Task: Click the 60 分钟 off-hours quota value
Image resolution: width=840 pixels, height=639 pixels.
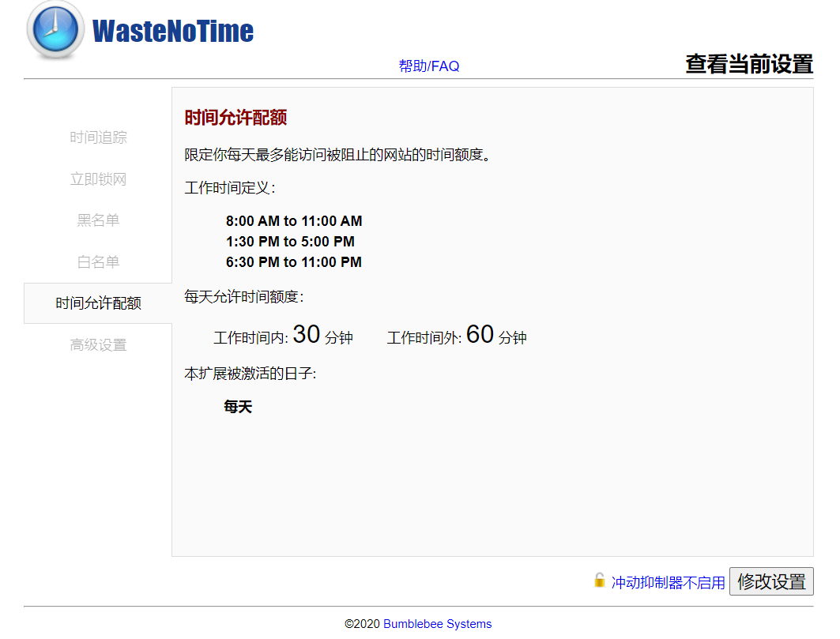Action: (496, 335)
